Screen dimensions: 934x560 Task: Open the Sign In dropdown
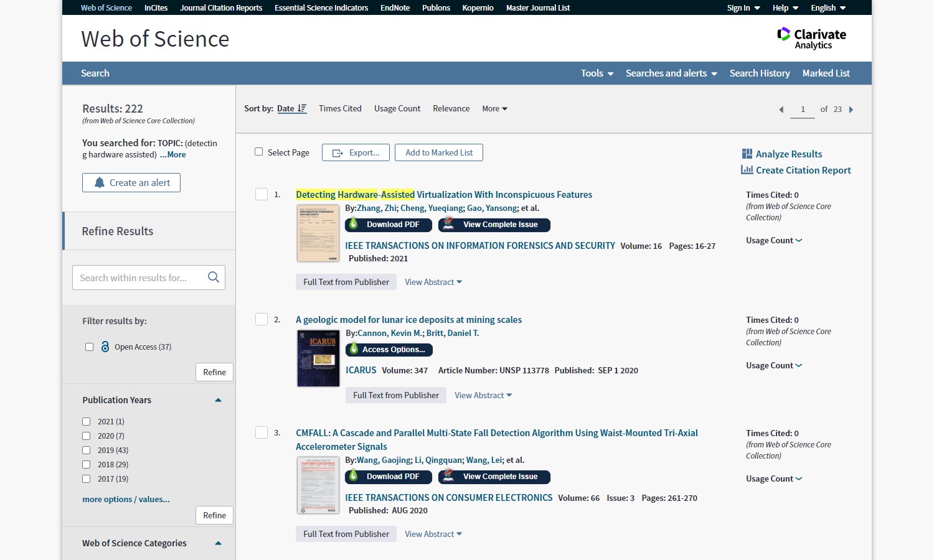(x=743, y=7)
